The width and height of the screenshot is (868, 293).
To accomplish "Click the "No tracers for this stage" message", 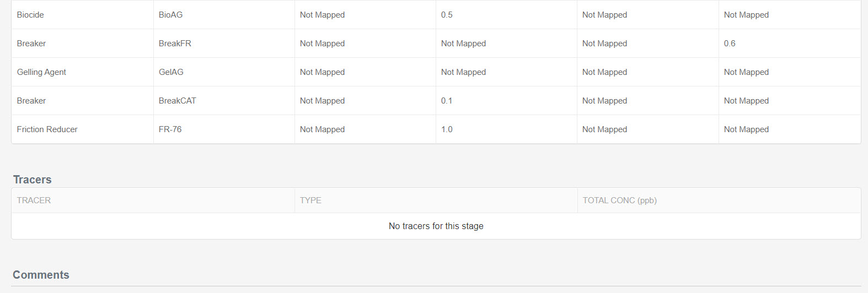I will (436, 226).
